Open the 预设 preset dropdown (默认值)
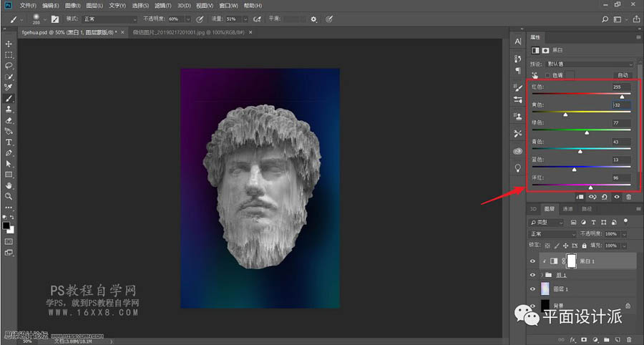Screen dimensions: 644x345 (x=590, y=64)
